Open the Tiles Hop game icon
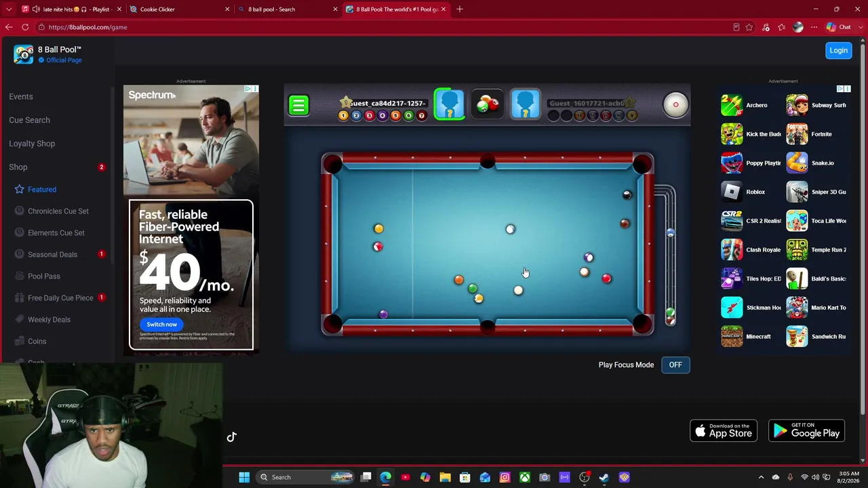 tap(732, 279)
